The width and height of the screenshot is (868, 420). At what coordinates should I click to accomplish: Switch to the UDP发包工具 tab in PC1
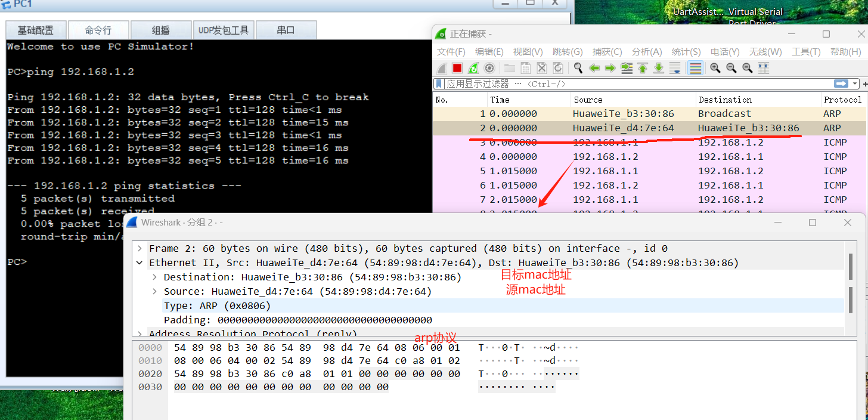(x=224, y=30)
